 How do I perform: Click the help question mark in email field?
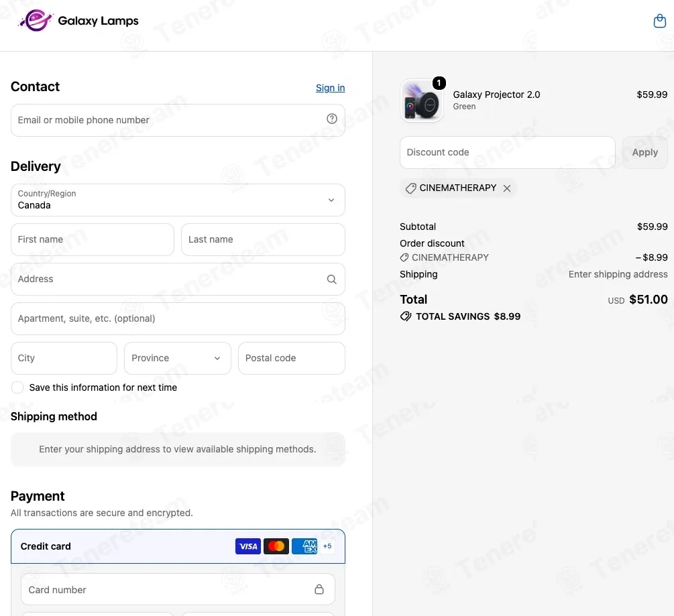coord(331,119)
